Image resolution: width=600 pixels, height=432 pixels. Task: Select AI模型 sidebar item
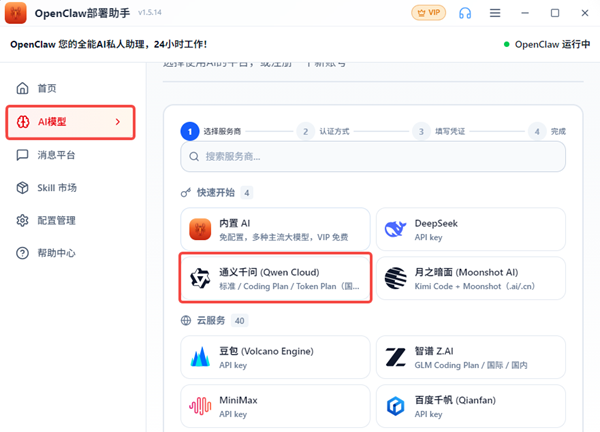pyautogui.click(x=70, y=122)
